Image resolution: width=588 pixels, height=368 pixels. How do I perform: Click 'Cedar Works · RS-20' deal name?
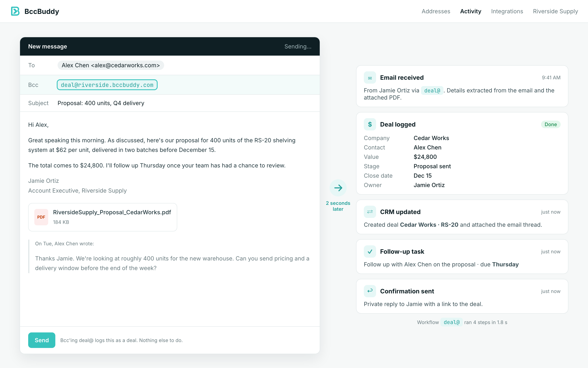(x=429, y=225)
